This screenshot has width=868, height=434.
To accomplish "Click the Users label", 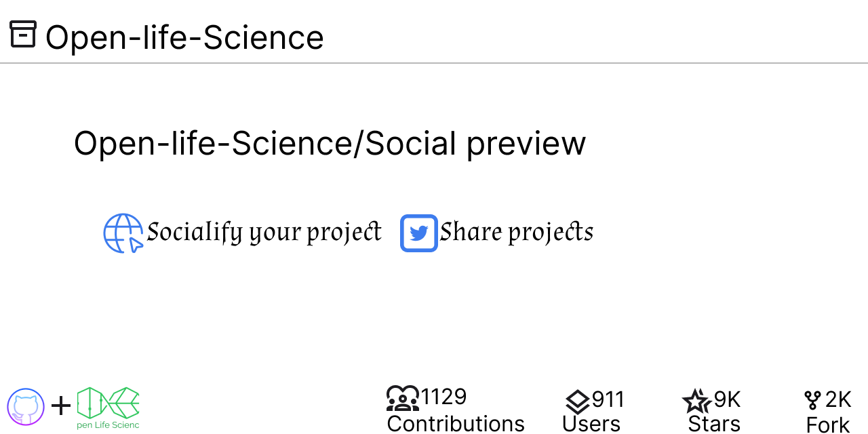I will (591, 425).
